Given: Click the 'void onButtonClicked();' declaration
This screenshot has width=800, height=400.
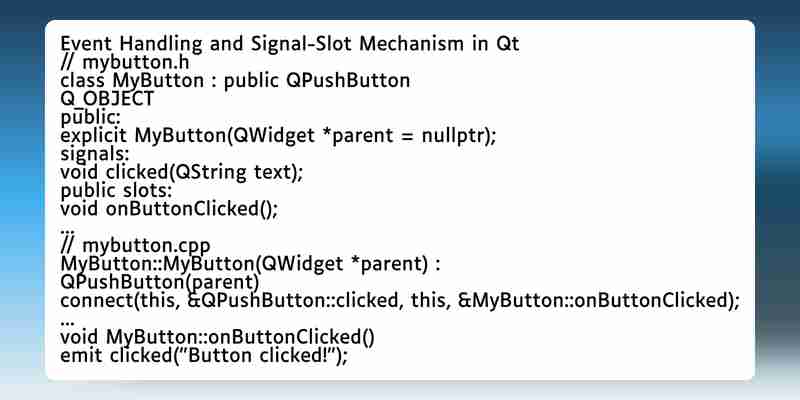Looking at the screenshot, I should coord(169,209).
